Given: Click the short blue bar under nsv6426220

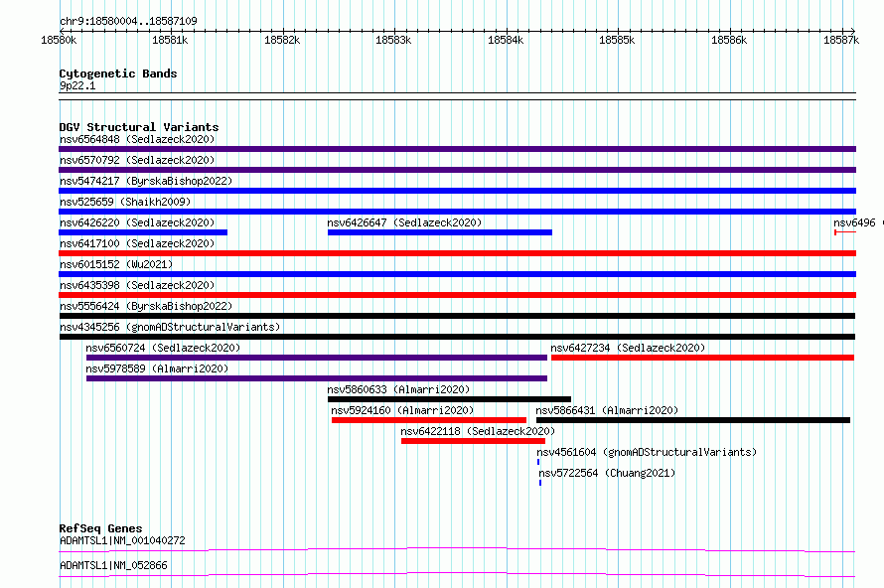Looking at the screenshot, I should (143, 232).
